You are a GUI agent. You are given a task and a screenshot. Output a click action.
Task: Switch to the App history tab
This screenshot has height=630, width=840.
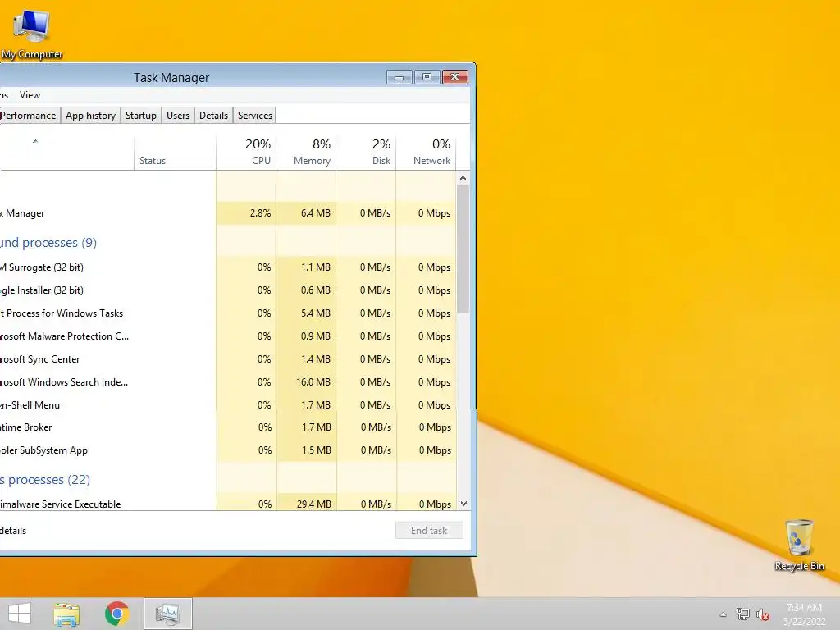90,115
